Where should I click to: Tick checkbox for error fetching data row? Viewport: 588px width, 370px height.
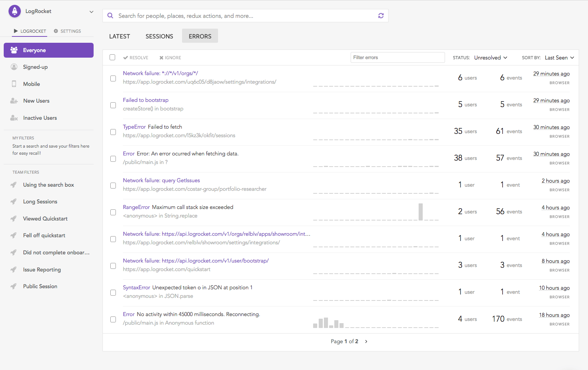(x=113, y=159)
